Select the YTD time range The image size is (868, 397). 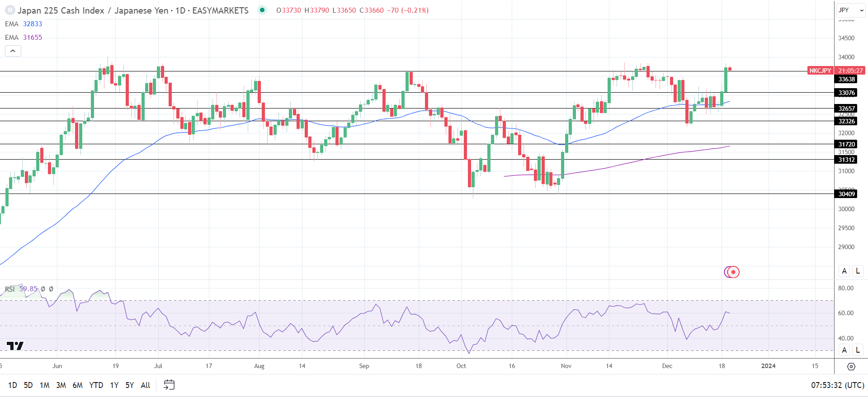pos(96,385)
